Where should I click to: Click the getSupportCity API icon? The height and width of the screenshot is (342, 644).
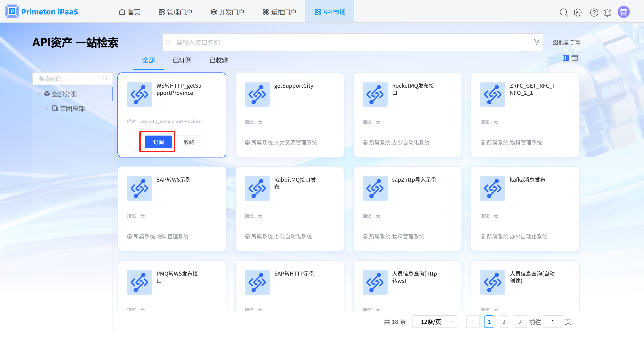click(x=257, y=94)
